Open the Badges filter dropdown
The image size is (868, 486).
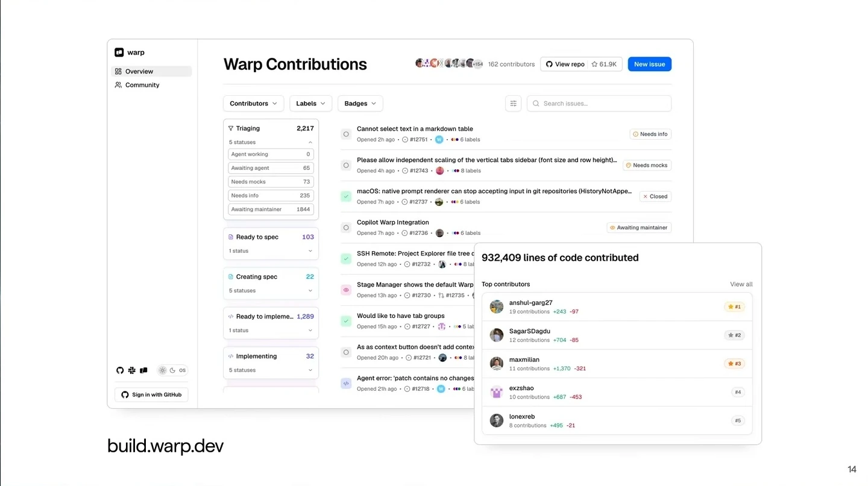coord(360,104)
